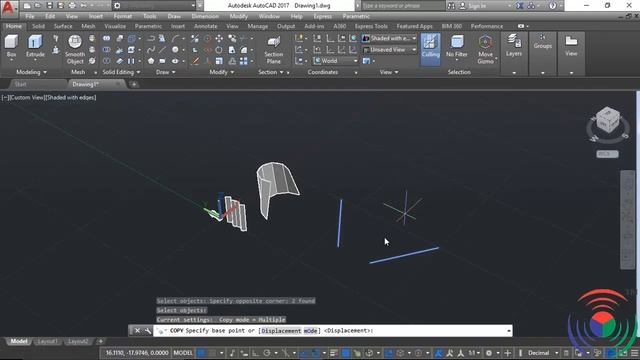The height and width of the screenshot is (360, 640).
Task: Expand the Solid Editing panel title
Action: tap(121, 72)
